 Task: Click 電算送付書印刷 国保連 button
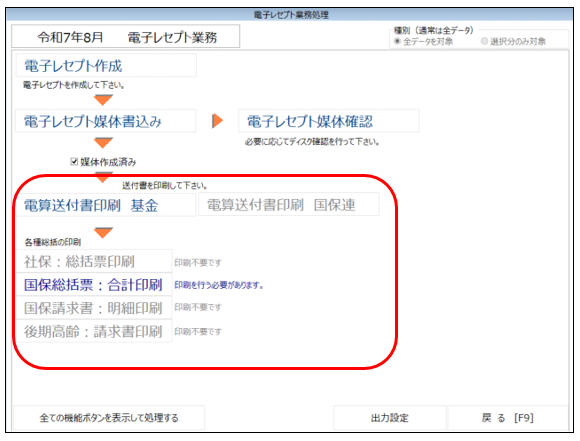click(x=289, y=204)
